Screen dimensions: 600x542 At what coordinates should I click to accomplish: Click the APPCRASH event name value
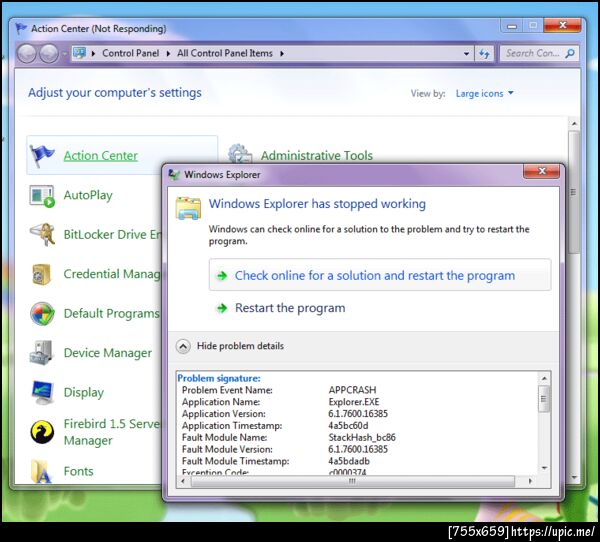(x=352, y=390)
